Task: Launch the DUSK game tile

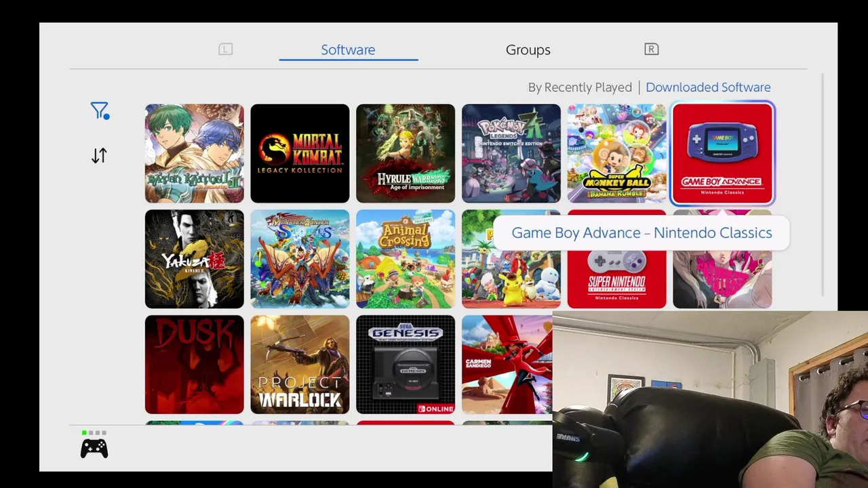Action: click(194, 365)
